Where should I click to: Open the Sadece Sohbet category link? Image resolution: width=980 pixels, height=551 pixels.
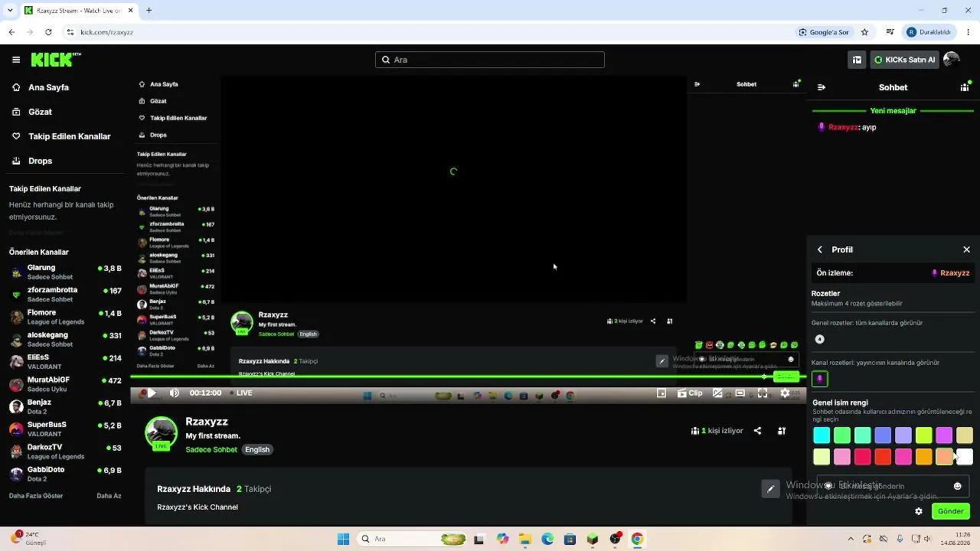211,450
